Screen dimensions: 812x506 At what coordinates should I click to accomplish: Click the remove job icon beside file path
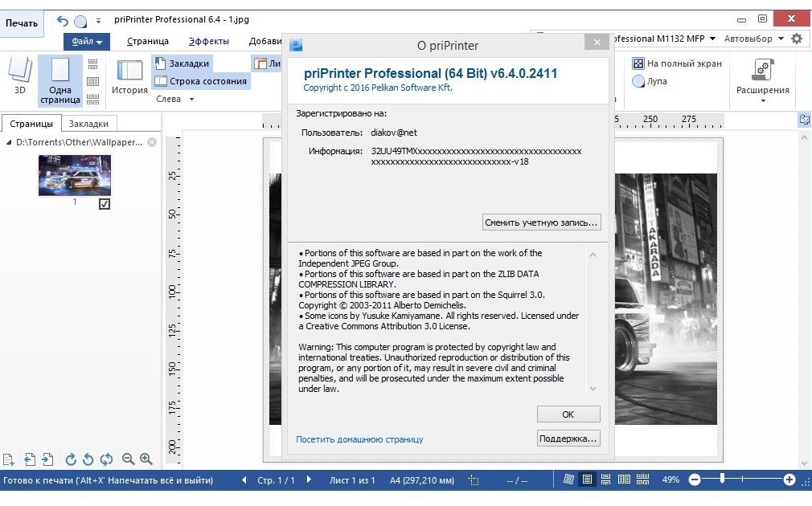152,142
